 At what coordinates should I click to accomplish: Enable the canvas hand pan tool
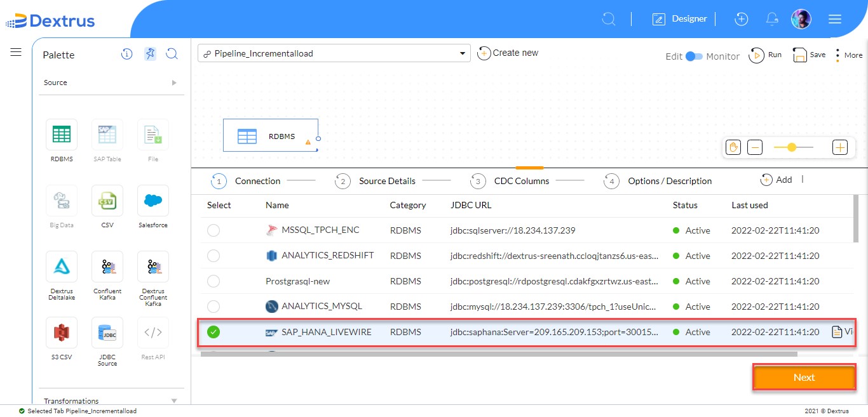pyautogui.click(x=733, y=147)
